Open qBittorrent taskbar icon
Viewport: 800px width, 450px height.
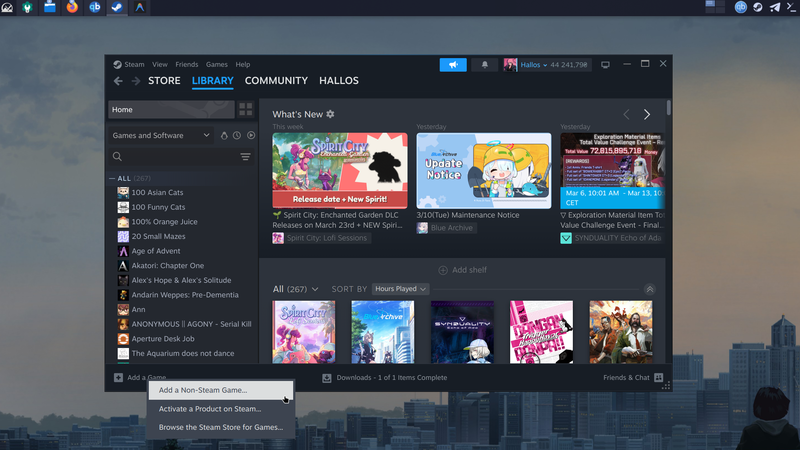(x=94, y=7)
